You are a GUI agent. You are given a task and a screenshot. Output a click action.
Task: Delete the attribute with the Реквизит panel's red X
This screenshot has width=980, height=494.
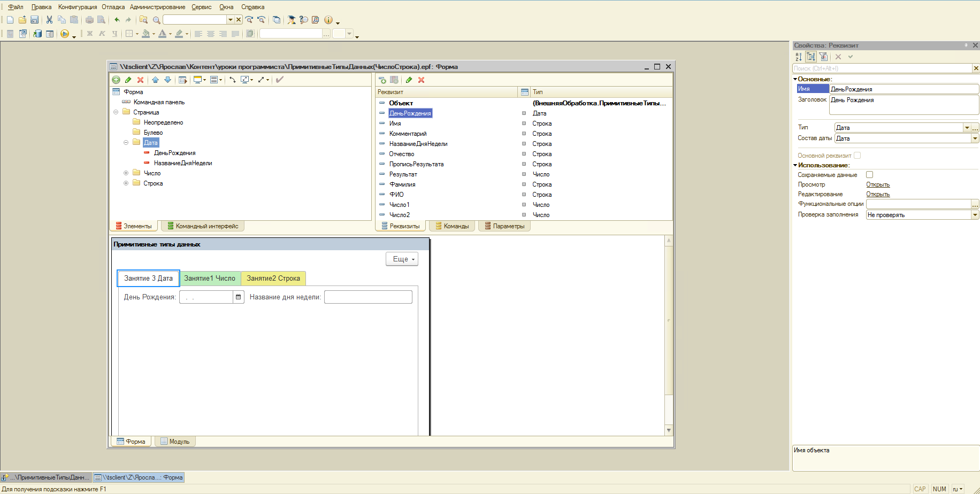point(421,80)
